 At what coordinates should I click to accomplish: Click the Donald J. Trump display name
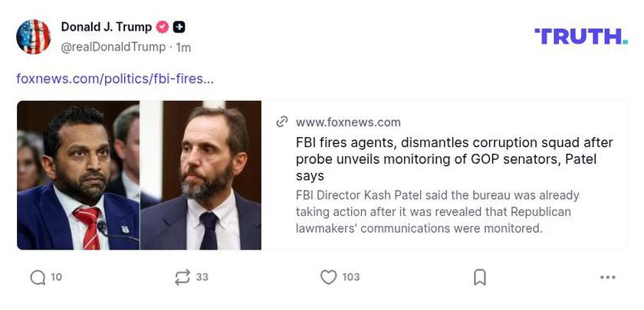pyautogui.click(x=107, y=27)
